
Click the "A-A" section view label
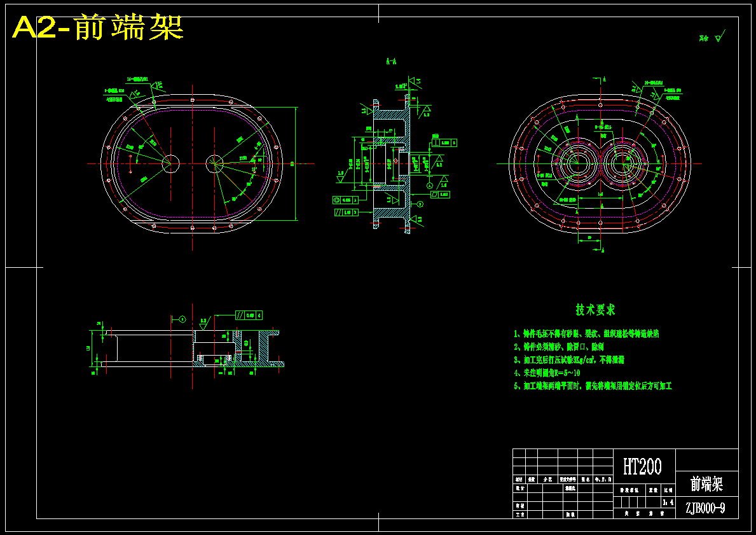391,62
